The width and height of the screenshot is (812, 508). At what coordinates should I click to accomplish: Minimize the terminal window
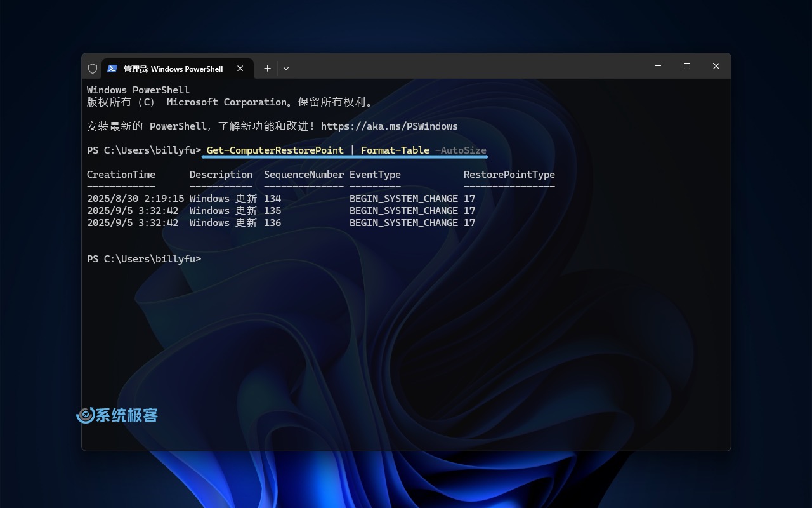click(658, 66)
